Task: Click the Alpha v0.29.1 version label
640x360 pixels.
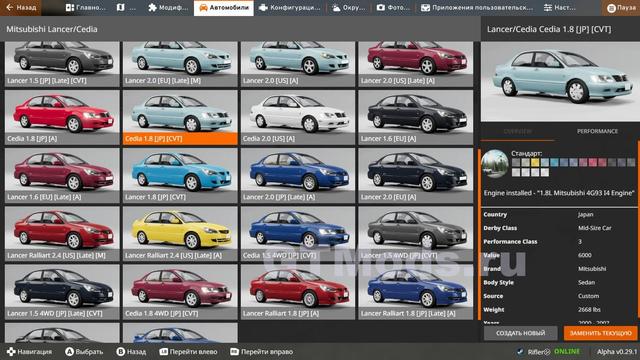Action: point(617,351)
